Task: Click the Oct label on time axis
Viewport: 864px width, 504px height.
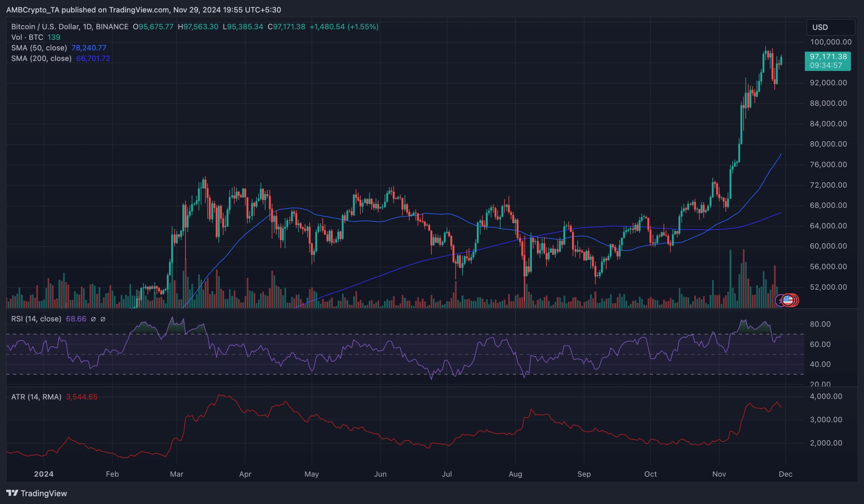Action: [650, 474]
